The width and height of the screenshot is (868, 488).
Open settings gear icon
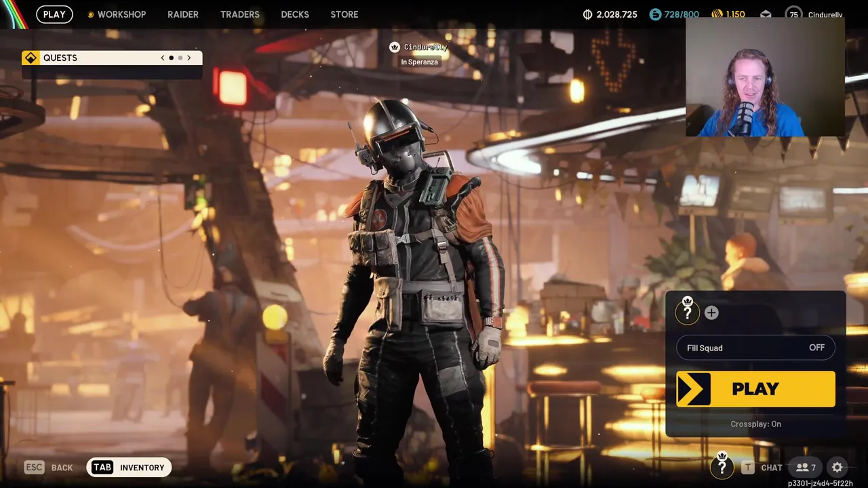[837, 468]
